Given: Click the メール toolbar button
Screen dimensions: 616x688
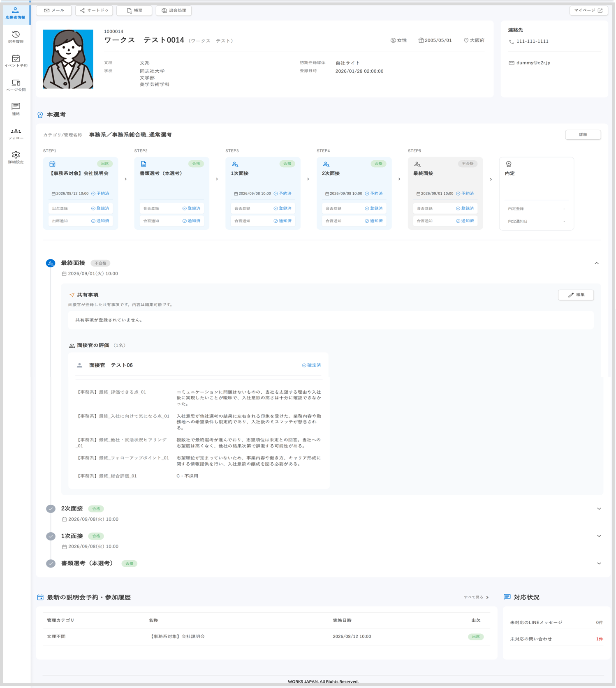Looking at the screenshot, I should (x=54, y=10).
